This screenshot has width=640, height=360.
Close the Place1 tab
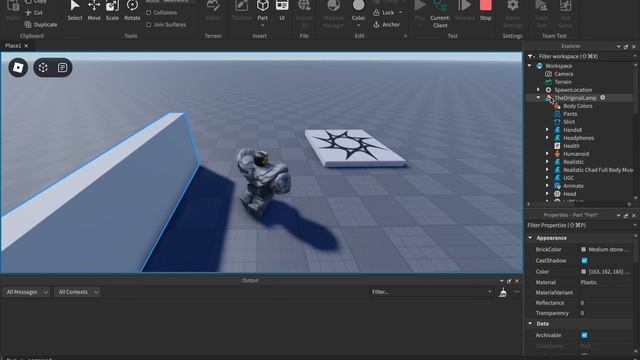(x=27, y=46)
